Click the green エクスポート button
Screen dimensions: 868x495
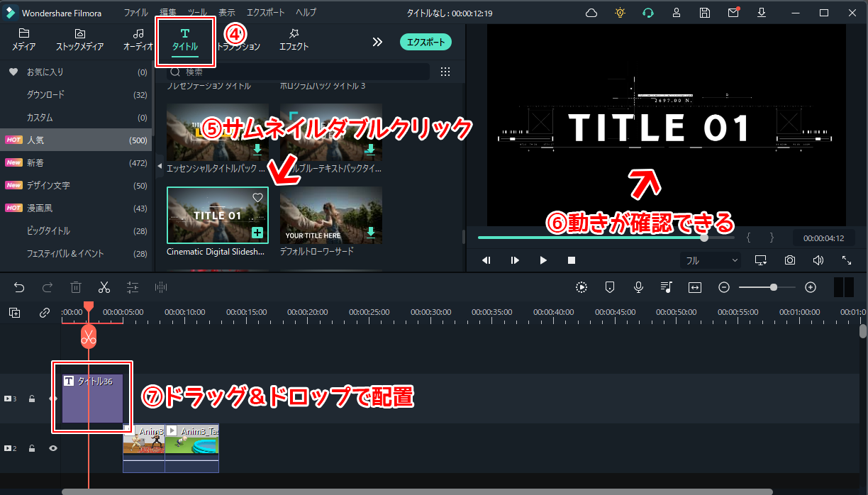click(425, 42)
